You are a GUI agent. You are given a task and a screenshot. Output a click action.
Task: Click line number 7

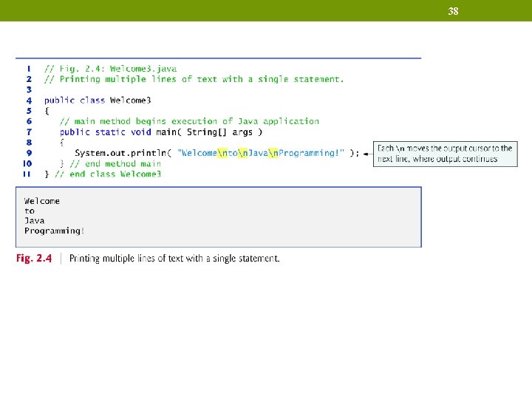29,132
